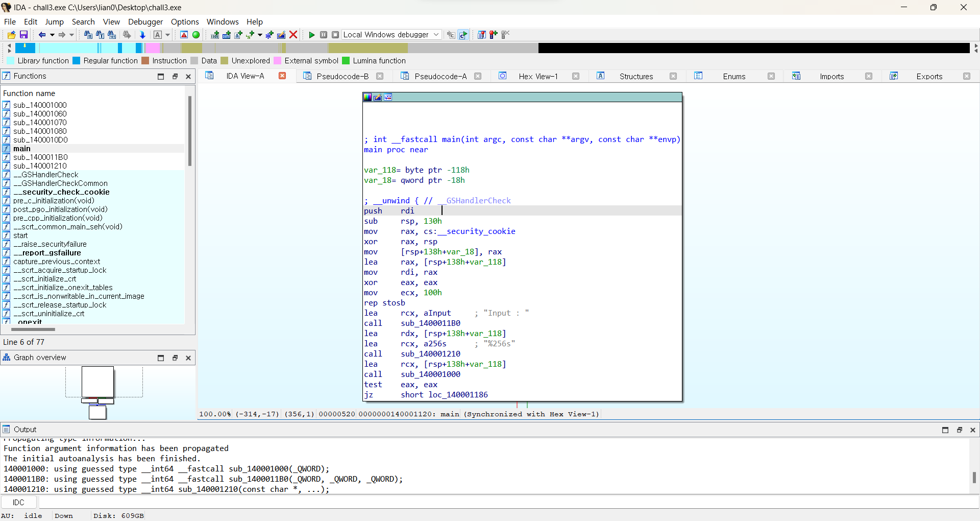Select the IDC button at bottom left
Image resolution: width=980 pixels, height=521 pixels.
18,502
